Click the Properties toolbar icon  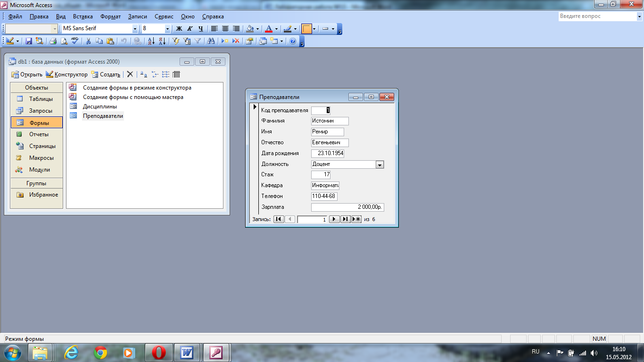click(x=250, y=41)
